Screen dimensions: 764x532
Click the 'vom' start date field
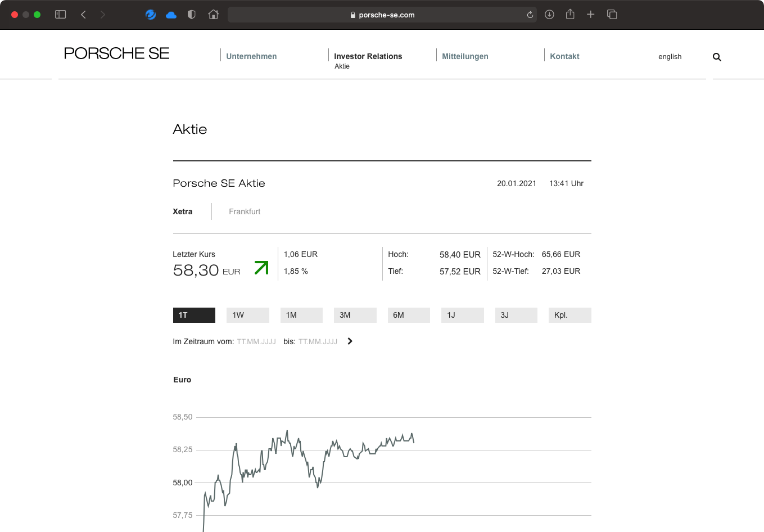coord(256,341)
